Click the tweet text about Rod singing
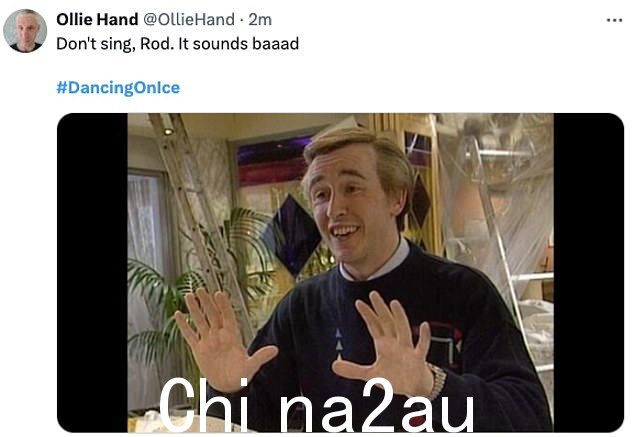Viewport: 634px width, 437px height. (x=178, y=44)
